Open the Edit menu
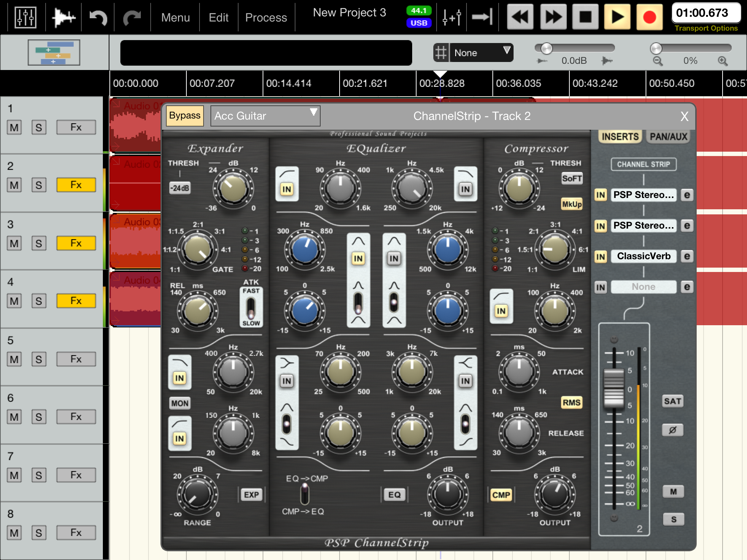The width and height of the screenshot is (747, 560). (218, 17)
